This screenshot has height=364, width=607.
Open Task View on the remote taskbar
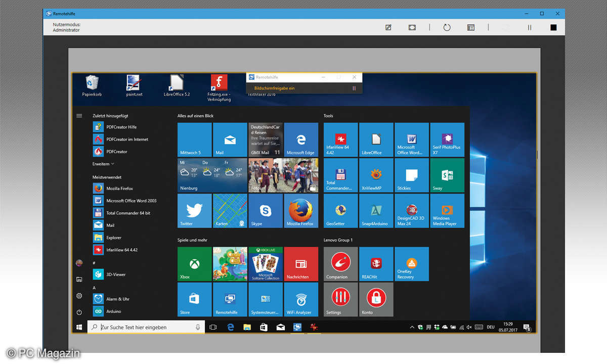pyautogui.click(x=213, y=327)
